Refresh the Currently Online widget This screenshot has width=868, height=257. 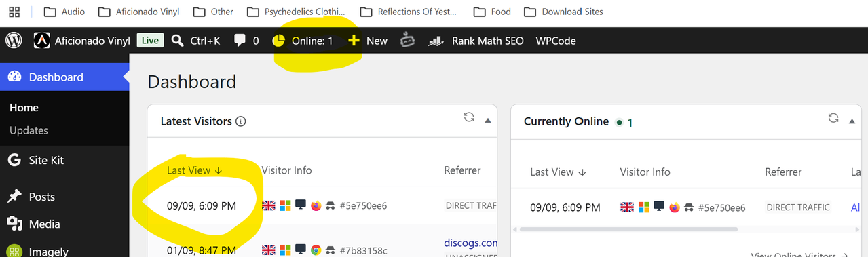[x=833, y=118]
